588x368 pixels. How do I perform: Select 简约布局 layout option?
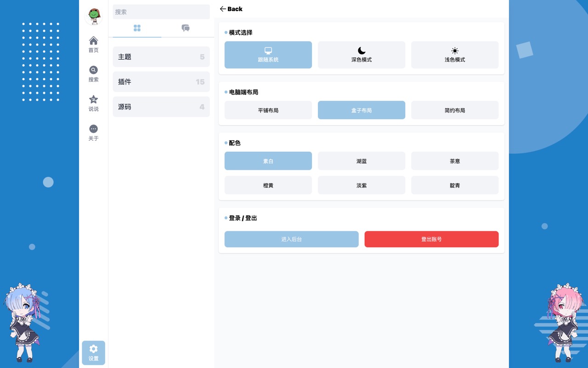pyautogui.click(x=455, y=110)
